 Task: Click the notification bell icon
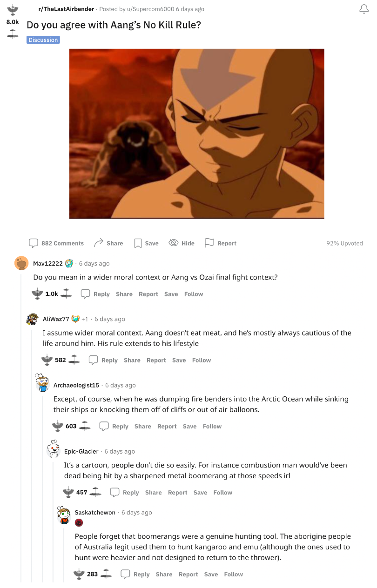tap(364, 9)
